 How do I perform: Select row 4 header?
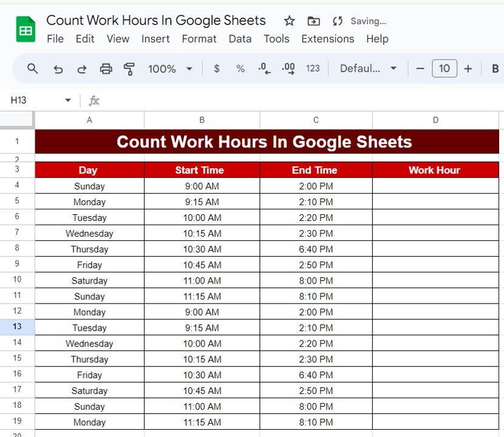(x=17, y=185)
